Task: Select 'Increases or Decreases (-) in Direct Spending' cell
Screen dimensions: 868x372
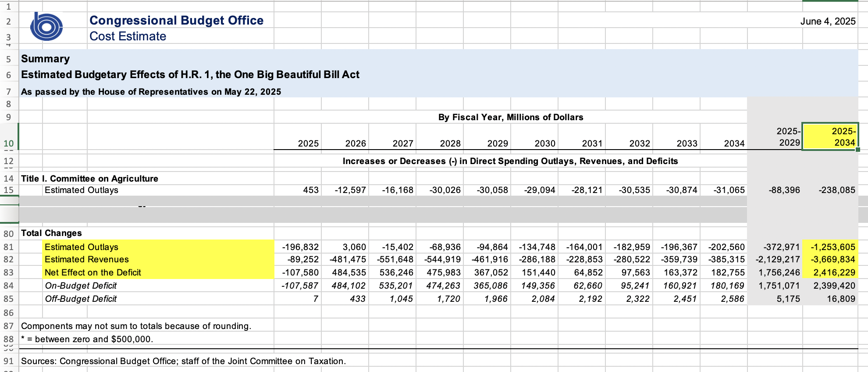Action: (510, 161)
